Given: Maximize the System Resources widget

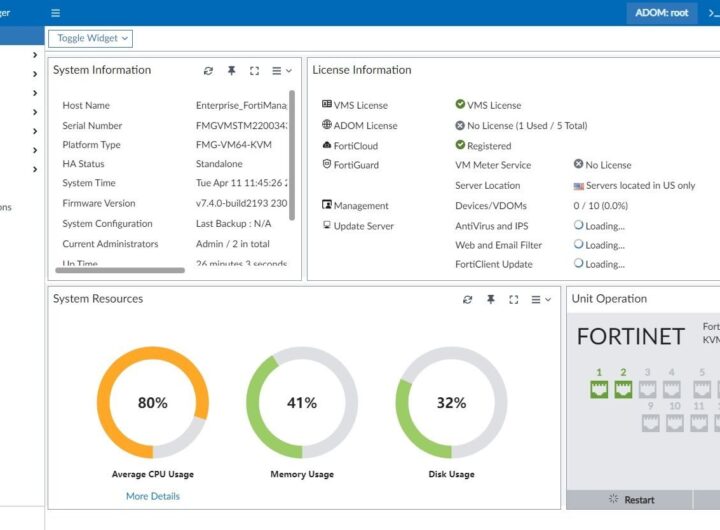Looking at the screenshot, I should (x=513, y=299).
